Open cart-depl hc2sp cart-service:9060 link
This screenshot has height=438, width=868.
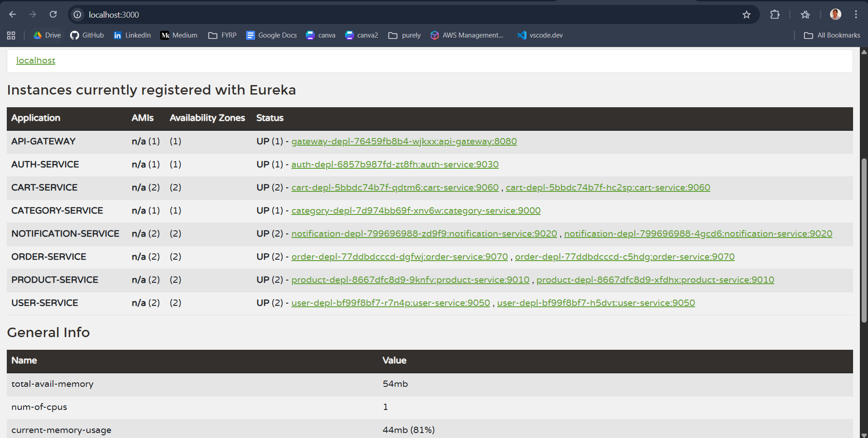click(x=608, y=188)
